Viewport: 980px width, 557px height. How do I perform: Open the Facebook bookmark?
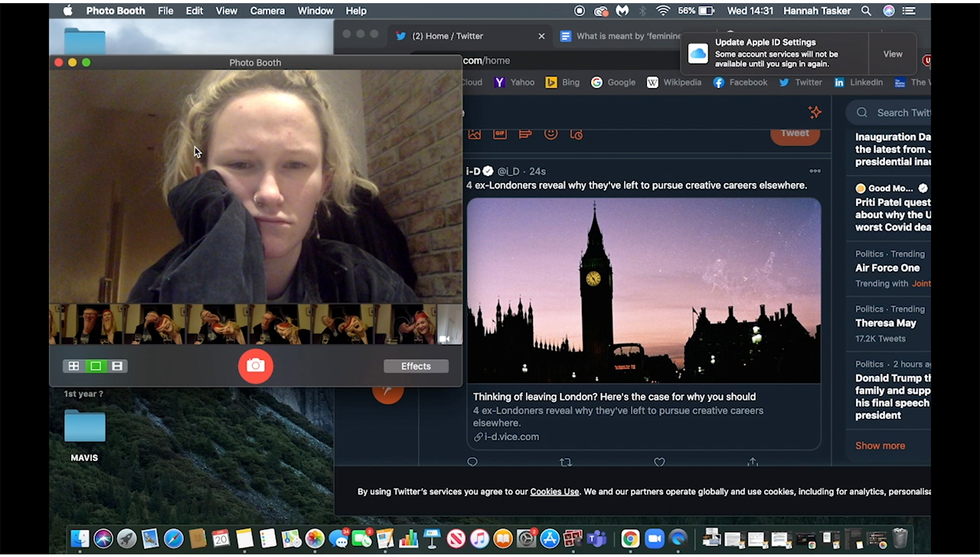(x=740, y=82)
